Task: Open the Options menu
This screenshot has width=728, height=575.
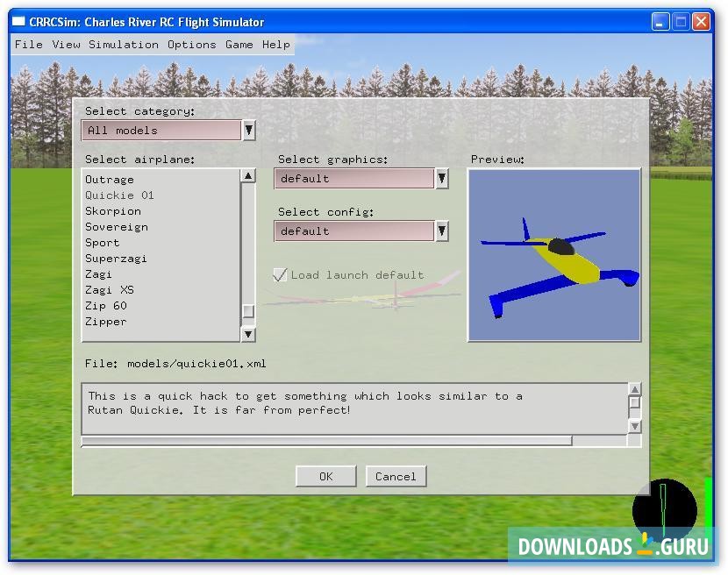Action: [x=192, y=45]
